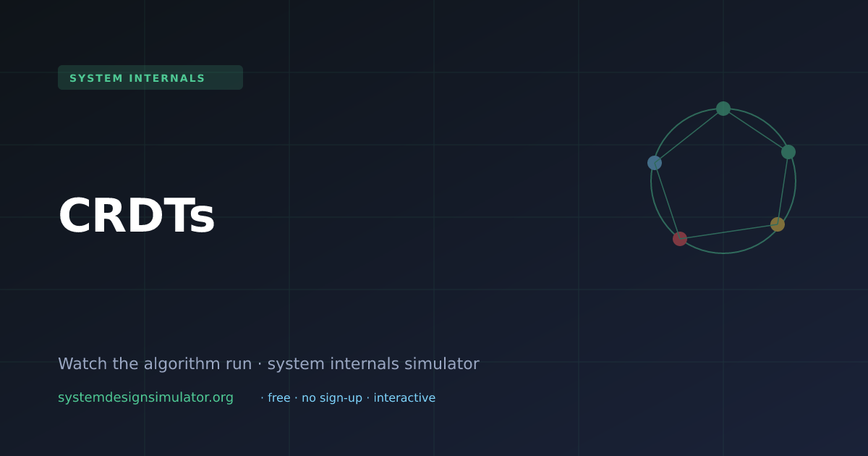
Task: Select the top green node in the ring
Action: pyautogui.click(x=723, y=109)
